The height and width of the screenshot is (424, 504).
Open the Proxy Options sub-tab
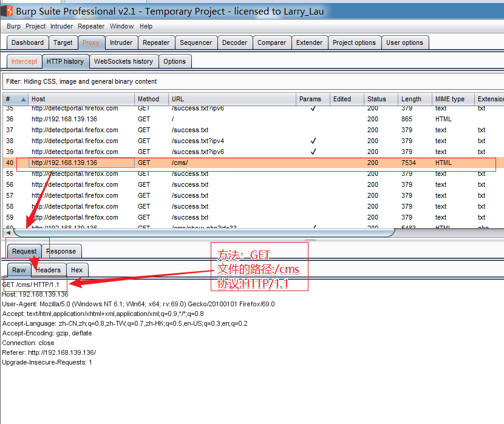[x=174, y=61]
